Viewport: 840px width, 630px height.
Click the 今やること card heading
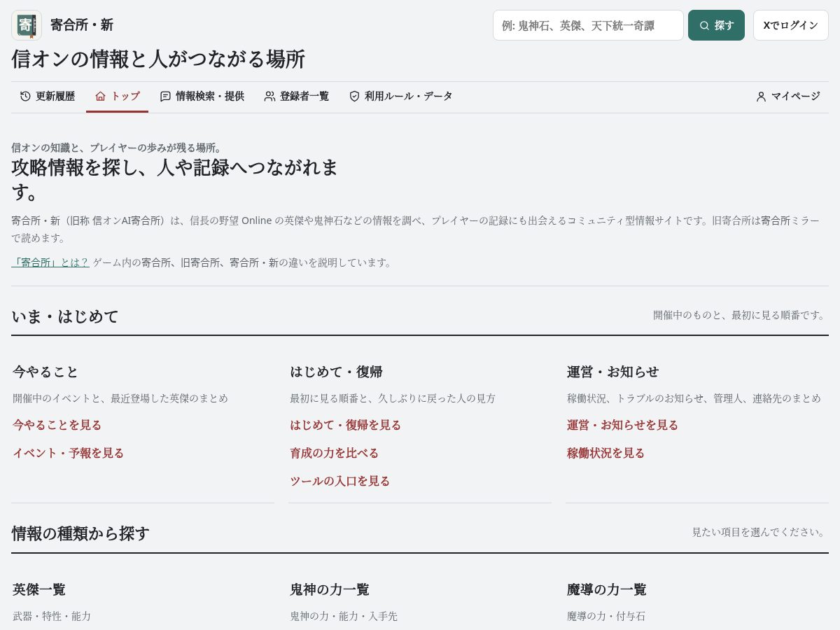tap(45, 372)
